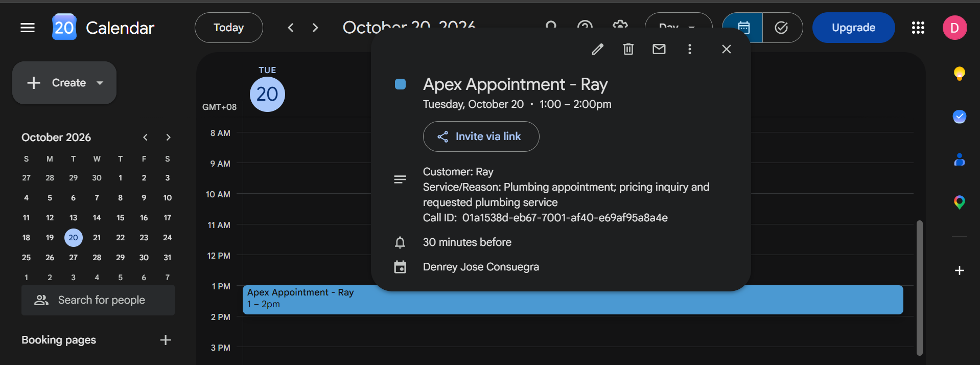Open Google Tasks side panel icon

tap(960, 117)
